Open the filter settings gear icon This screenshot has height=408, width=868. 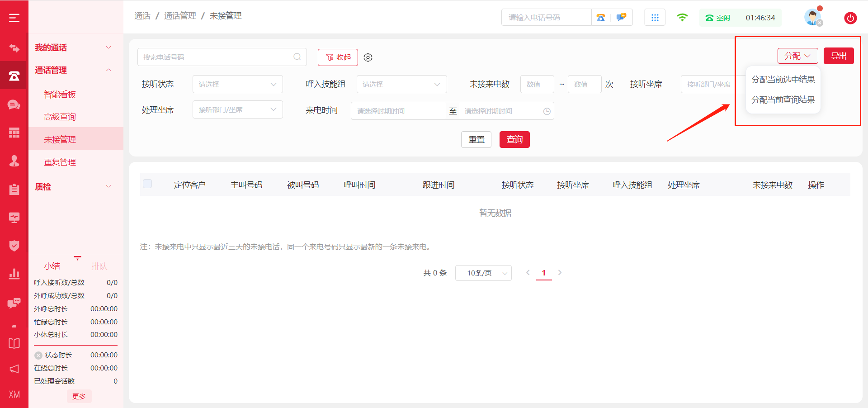tap(368, 57)
